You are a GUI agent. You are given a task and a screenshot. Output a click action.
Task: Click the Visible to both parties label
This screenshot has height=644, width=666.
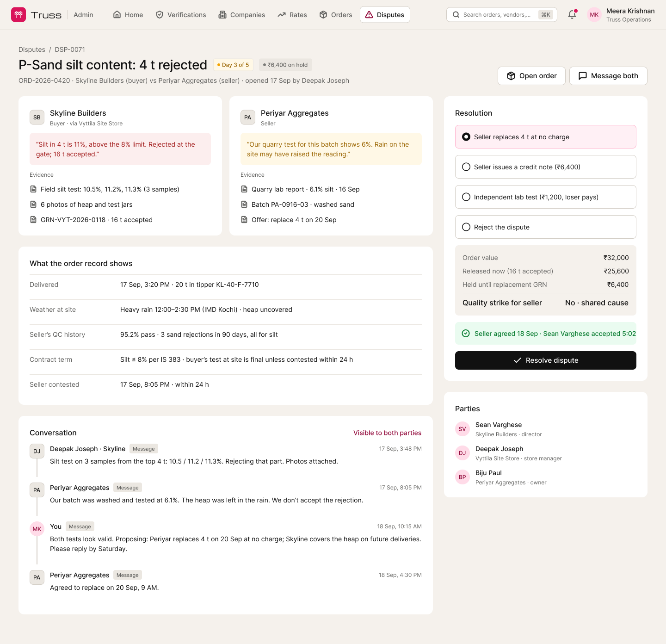(388, 433)
